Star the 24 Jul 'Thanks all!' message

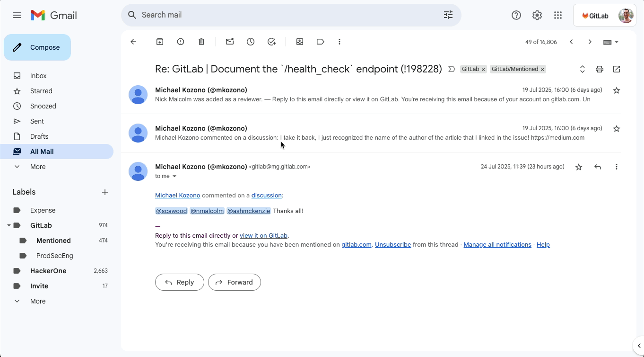[x=579, y=167]
